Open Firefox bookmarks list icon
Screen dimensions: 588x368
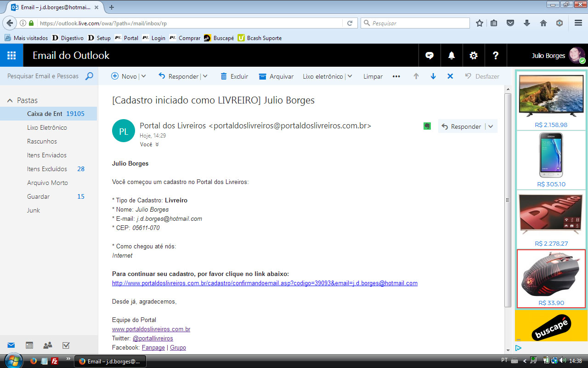point(494,23)
